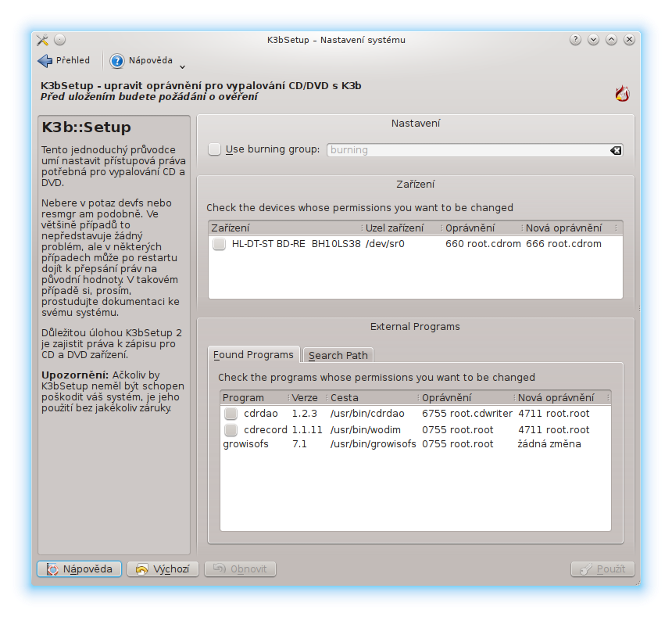Click the Cesta column header
The width and height of the screenshot is (672, 617).
pos(372,398)
